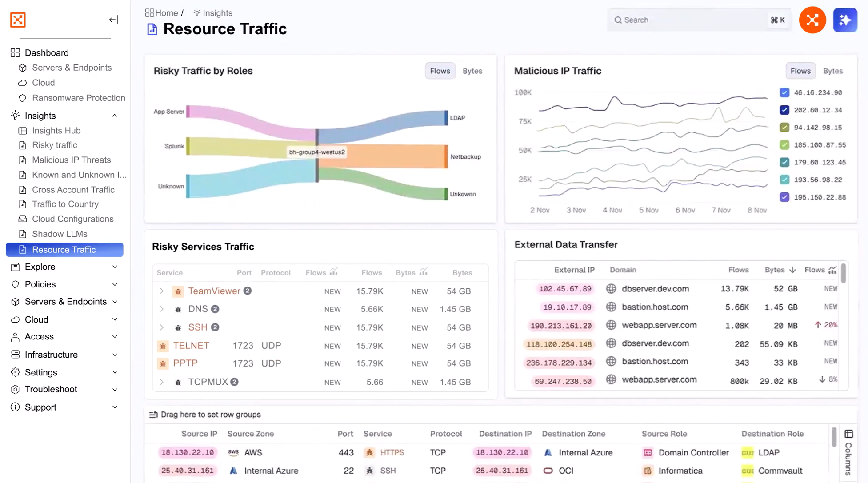
Task: Switch Risky Traffic by Roles to Bytes
Action: tap(472, 71)
